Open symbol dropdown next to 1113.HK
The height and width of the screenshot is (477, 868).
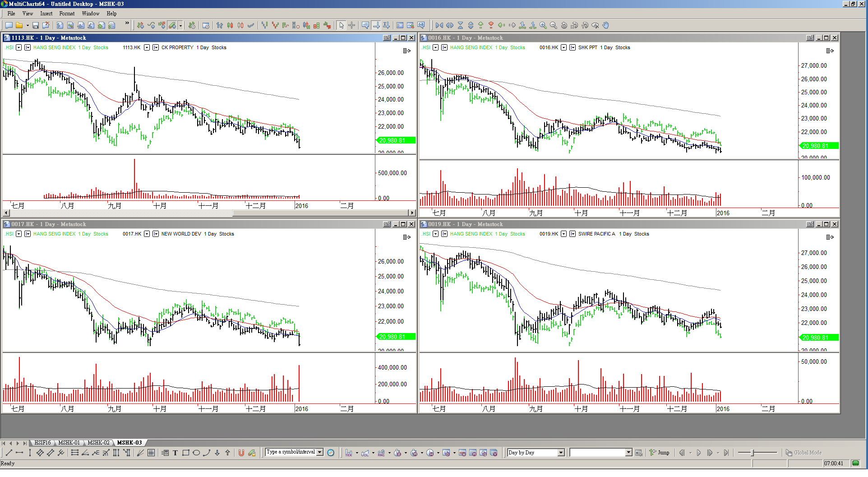pos(147,47)
